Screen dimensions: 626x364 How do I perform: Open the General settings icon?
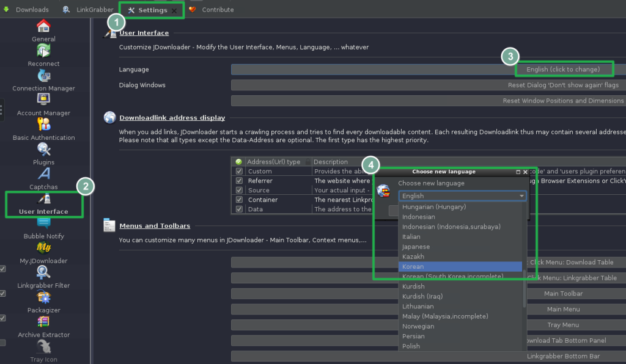[x=43, y=27]
